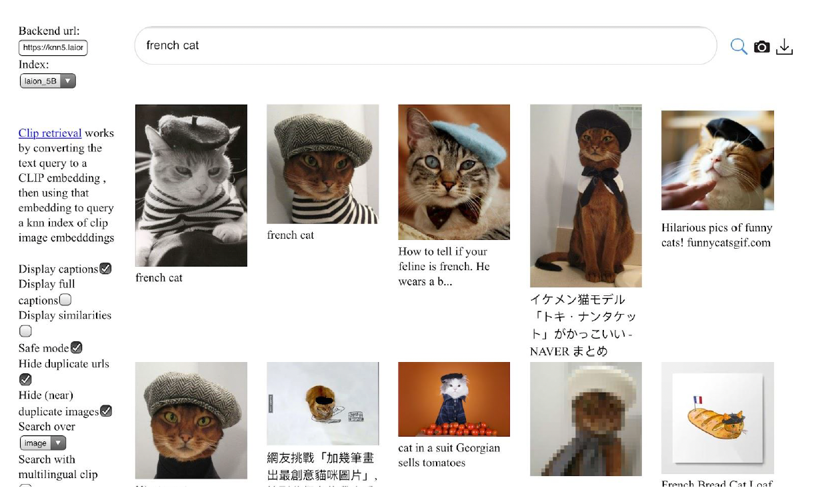The width and height of the screenshot is (816, 504).
Task: Click the download results icon
Action: click(x=785, y=47)
